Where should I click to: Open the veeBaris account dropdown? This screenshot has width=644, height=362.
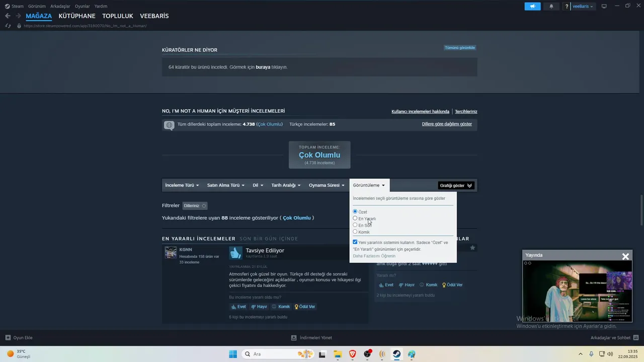(x=583, y=6)
